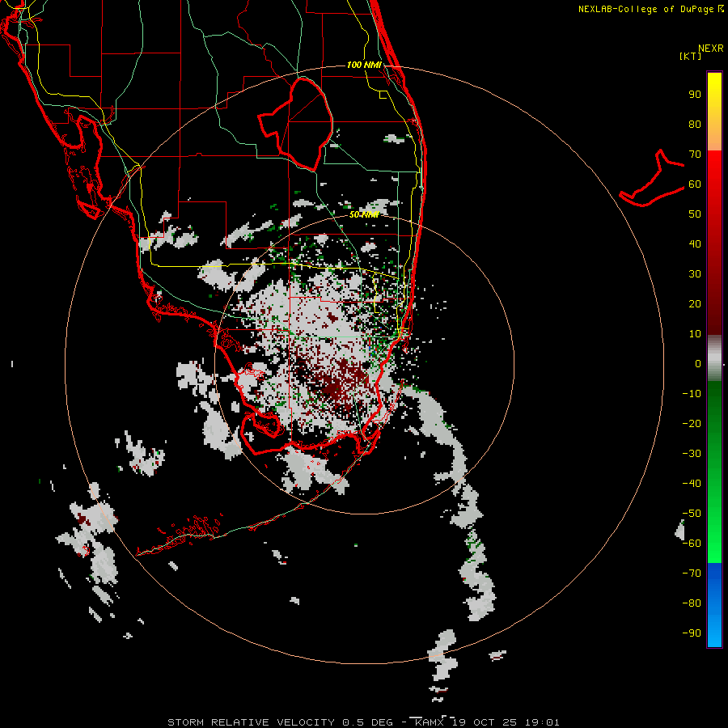
Task: Click the -60 knot scale label
Action: pos(692,544)
